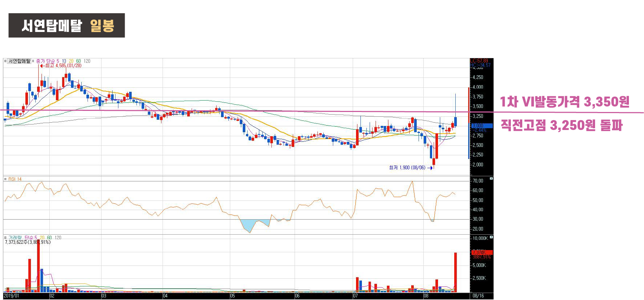Select the 20-day price moving average legend
The height and width of the screenshot is (300, 644).
(71, 61)
